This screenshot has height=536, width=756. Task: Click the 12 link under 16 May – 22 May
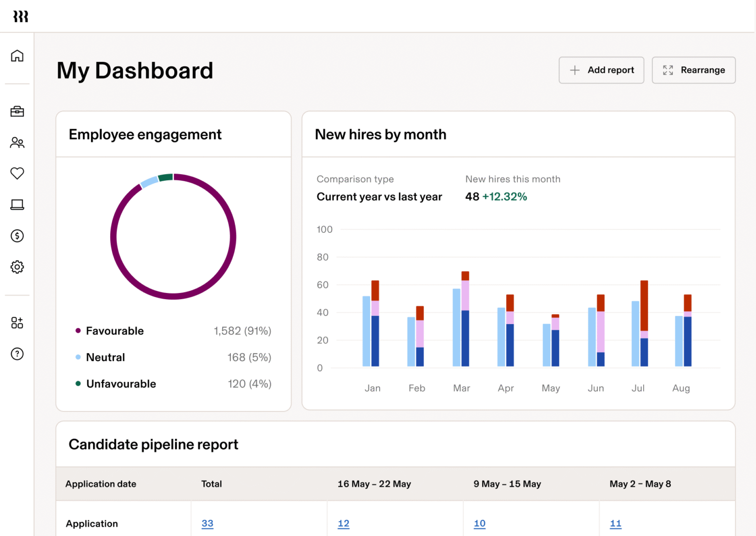[343, 523]
